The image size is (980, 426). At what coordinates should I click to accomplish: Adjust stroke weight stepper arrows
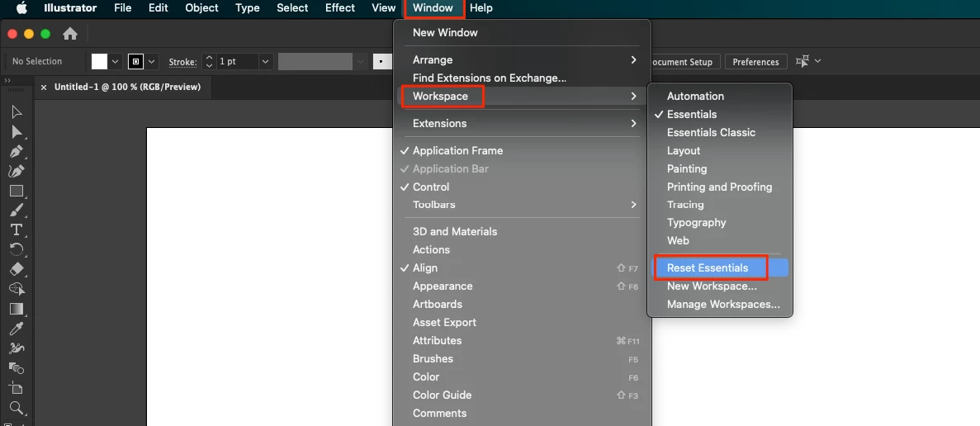[x=210, y=61]
